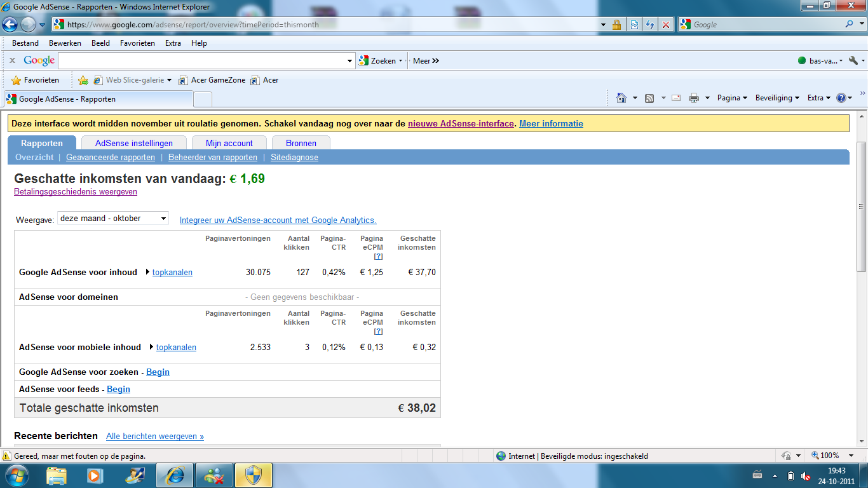Switch to the Mijn account tab
The width and height of the screenshot is (868, 488).
[x=229, y=143]
